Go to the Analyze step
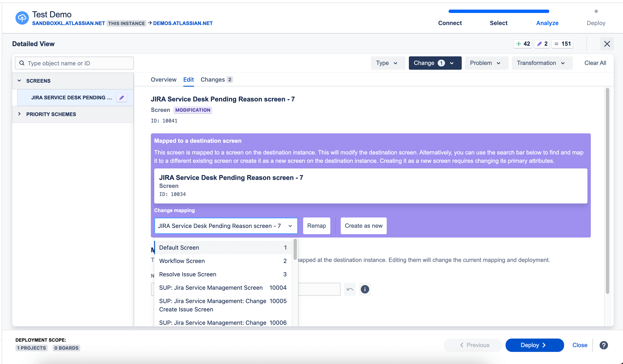Viewport: 623px width, 364px height. pyautogui.click(x=547, y=23)
